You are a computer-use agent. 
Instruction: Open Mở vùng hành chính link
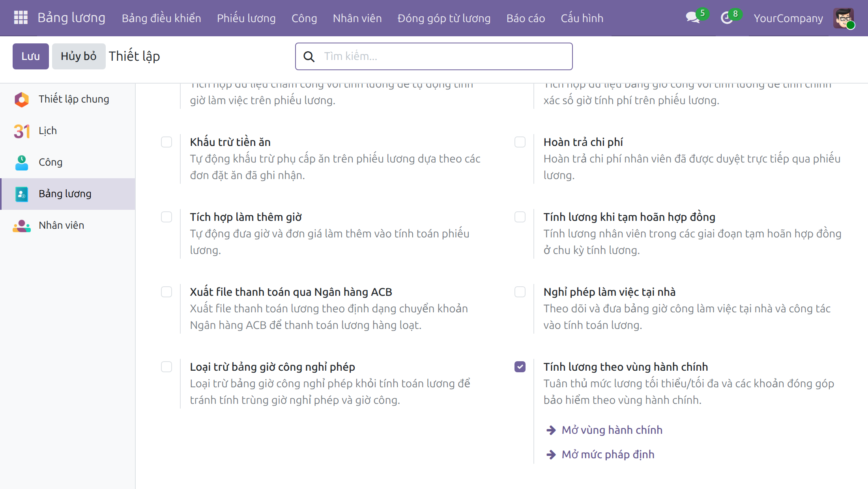click(x=612, y=430)
